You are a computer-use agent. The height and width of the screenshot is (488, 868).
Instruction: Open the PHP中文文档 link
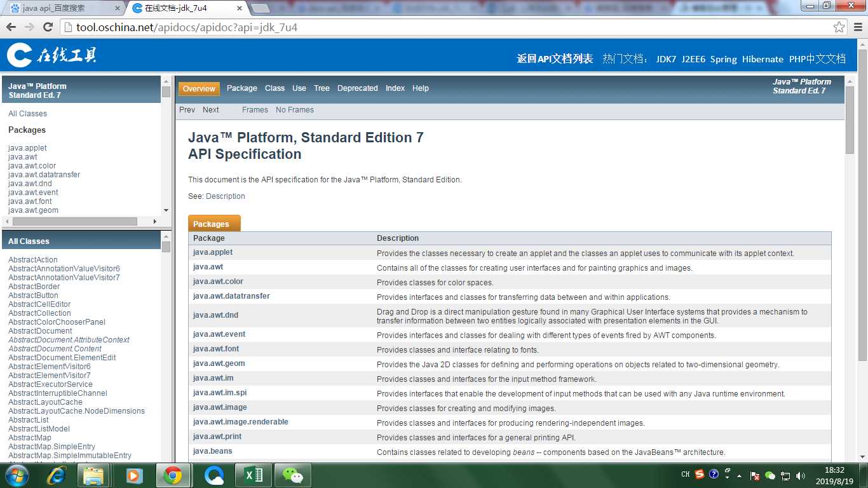817,59
